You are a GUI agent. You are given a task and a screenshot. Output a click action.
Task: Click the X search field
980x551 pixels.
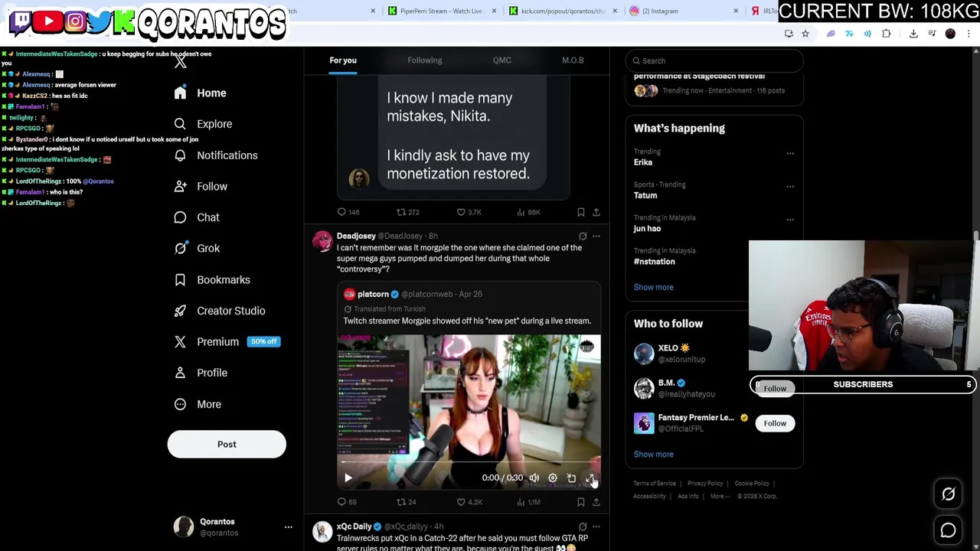click(x=714, y=60)
